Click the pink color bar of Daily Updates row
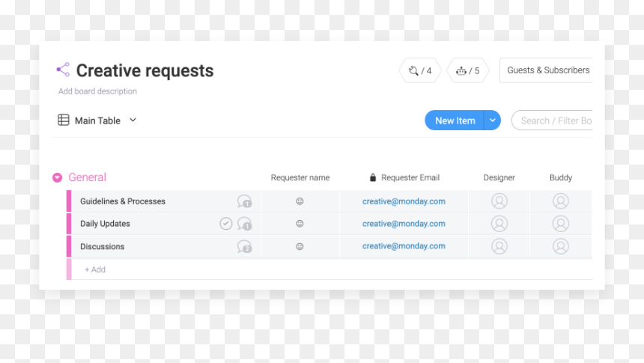 69,224
